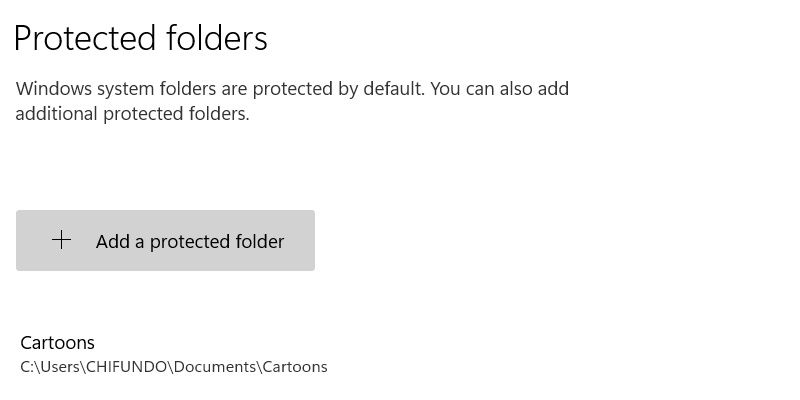Screen dimensions: 800x400
Task: Click 'You can also add' in the description
Action: pyautogui.click(x=501, y=89)
